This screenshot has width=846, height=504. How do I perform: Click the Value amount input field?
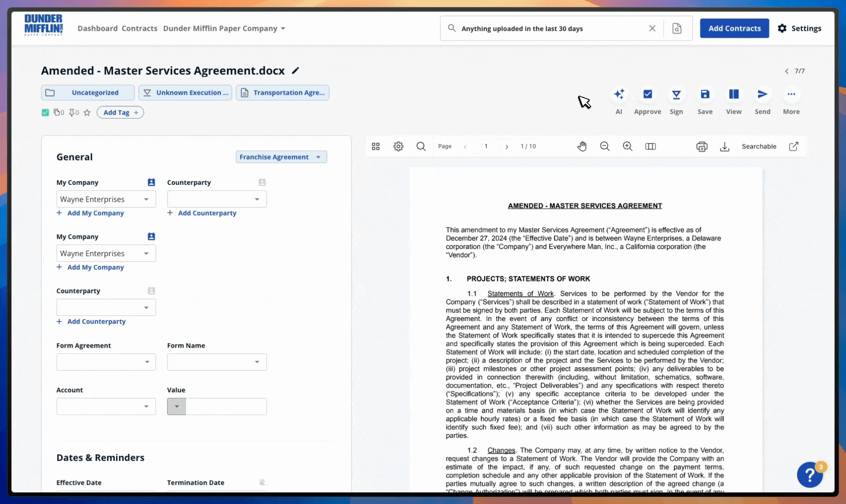[x=226, y=406]
